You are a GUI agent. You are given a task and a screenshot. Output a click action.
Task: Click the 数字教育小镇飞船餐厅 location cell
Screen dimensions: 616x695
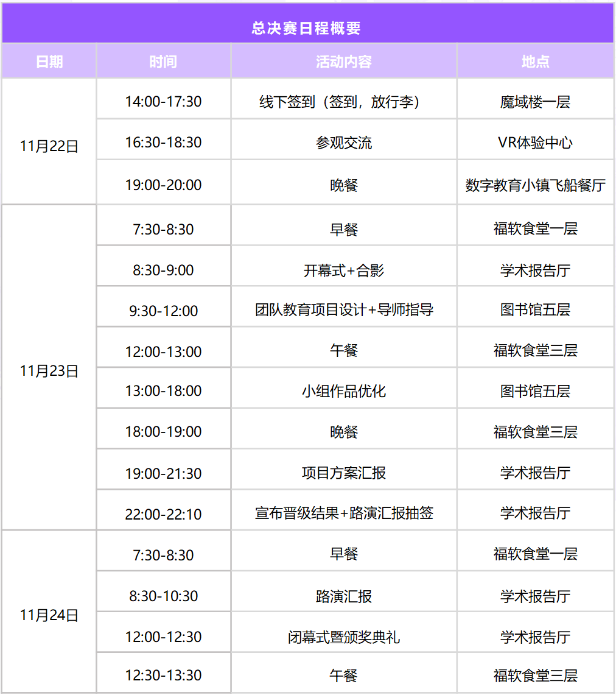[535, 185]
